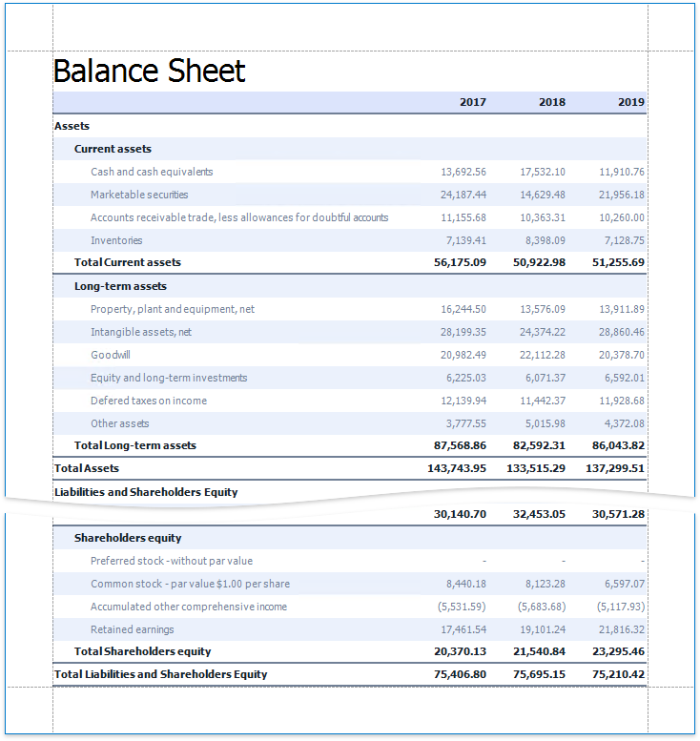700x741 pixels.
Task: Click the Intangible assets 2017 value 28,199.35
Action: point(463,332)
